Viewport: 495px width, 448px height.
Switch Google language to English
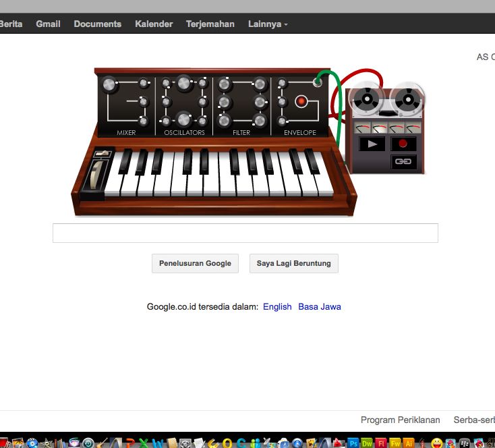point(277,307)
